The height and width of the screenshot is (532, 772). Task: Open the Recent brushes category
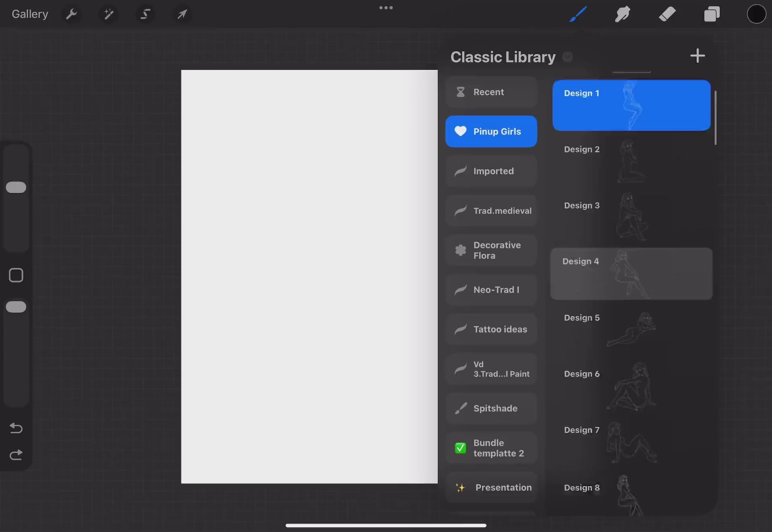491,92
